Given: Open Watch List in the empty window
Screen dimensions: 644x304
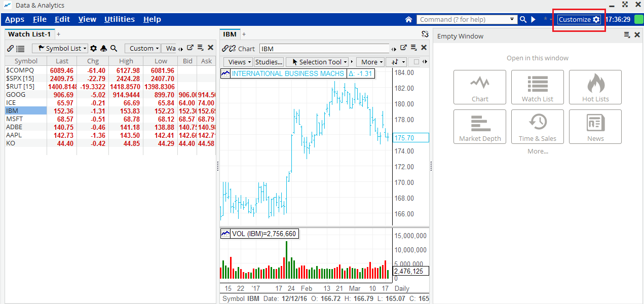Looking at the screenshot, I should coord(538,87).
